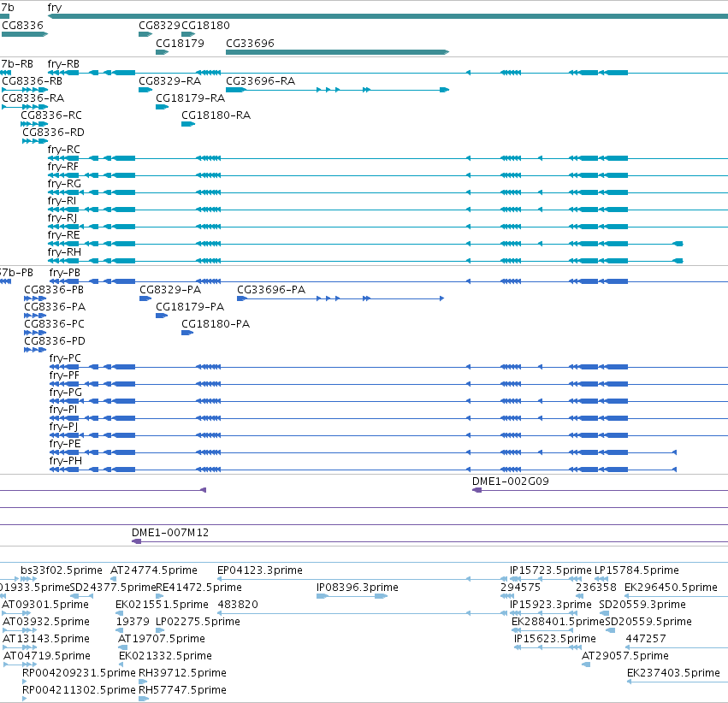Select the CG8336-RC transcript label
The width and height of the screenshot is (728, 703).
point(51,115)
